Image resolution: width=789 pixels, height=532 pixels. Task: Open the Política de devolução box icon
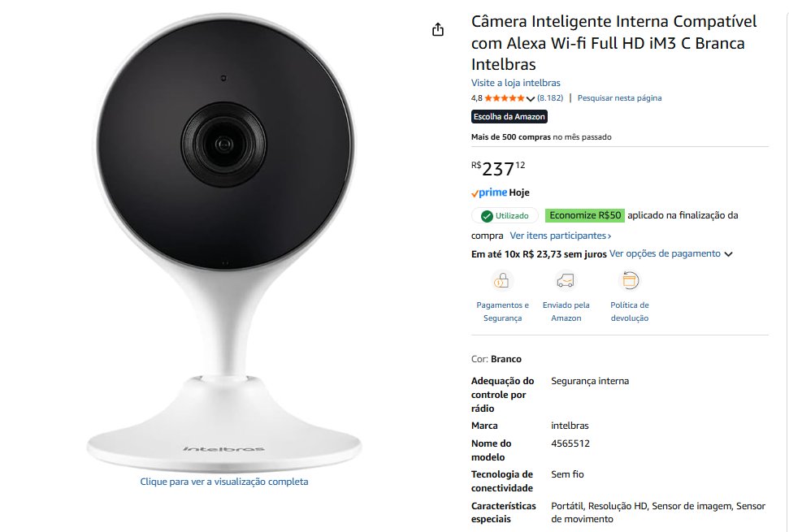pos(630,280)
